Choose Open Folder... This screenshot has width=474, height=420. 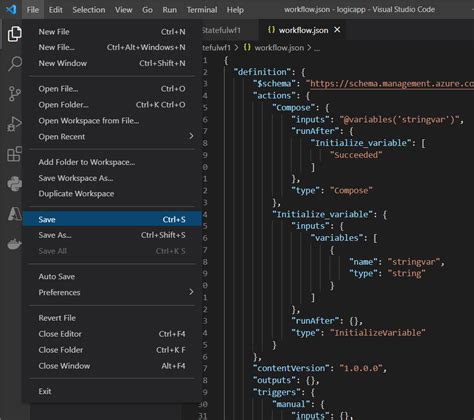coord(112,105)
